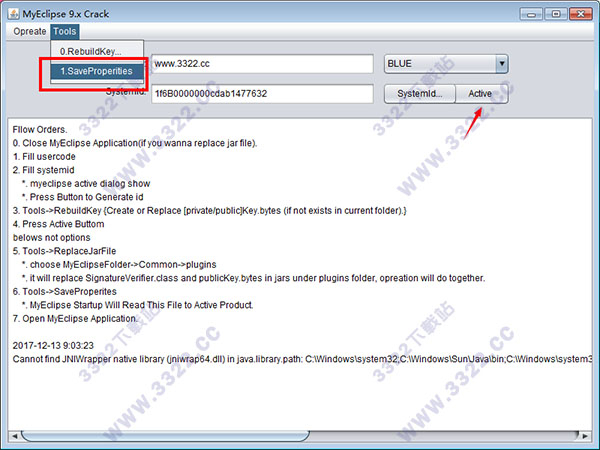Click the line '5. Tools->ReplaceJarFile'
The width and height of the screenshot is (600, 450).
pos(64,251)
